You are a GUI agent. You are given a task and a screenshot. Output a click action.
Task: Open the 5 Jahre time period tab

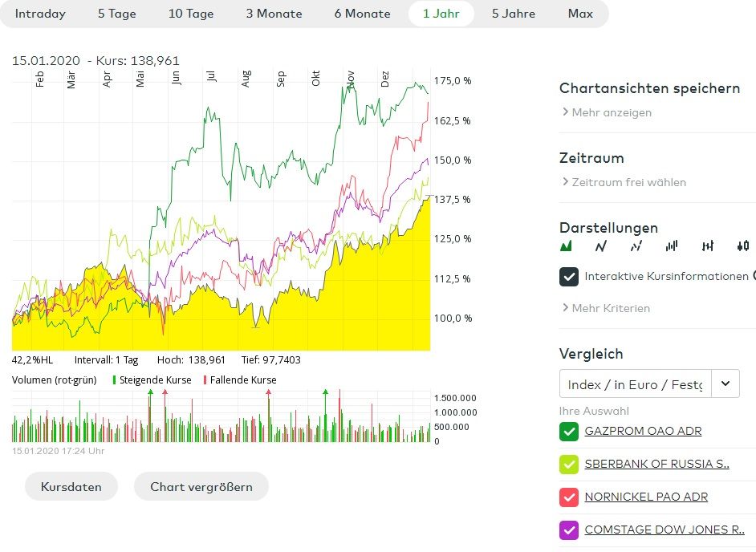(513, 14)
